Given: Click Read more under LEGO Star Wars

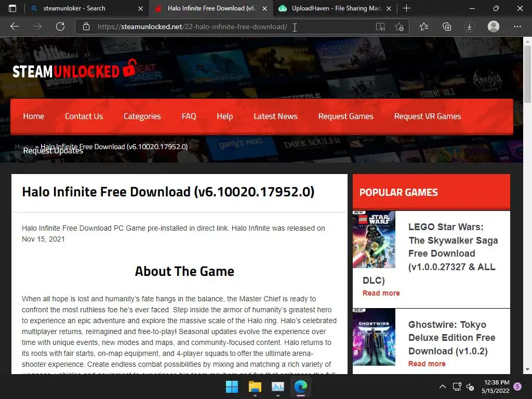Looking at the screenshot, I should 381,293.
